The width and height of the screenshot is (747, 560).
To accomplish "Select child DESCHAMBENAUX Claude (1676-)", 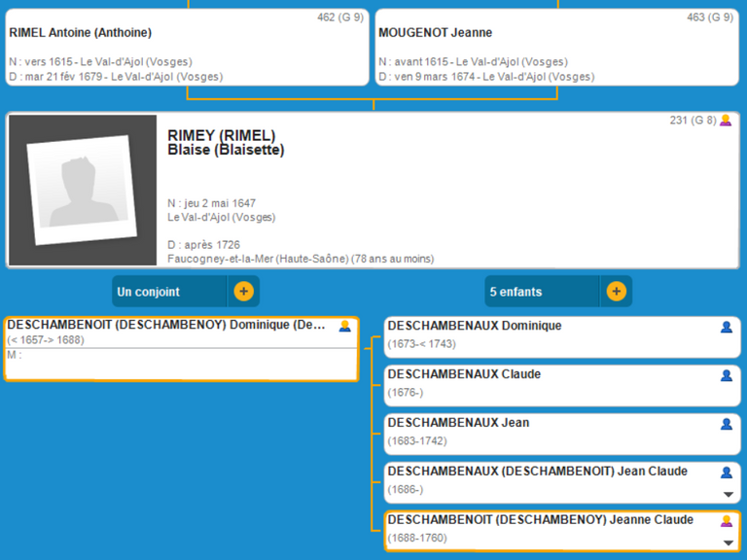I will 464,375.
